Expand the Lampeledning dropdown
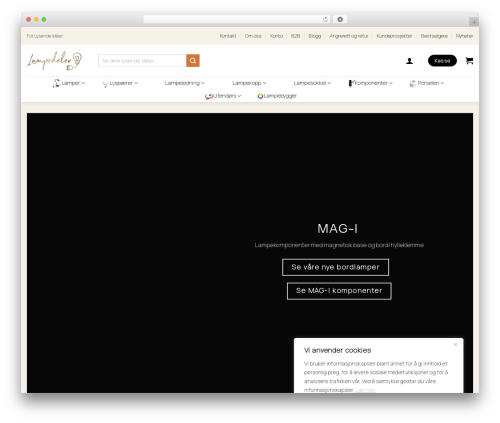The height and width of the screenshot is (423, 500). pyautogui.click(x=184, y=83)
